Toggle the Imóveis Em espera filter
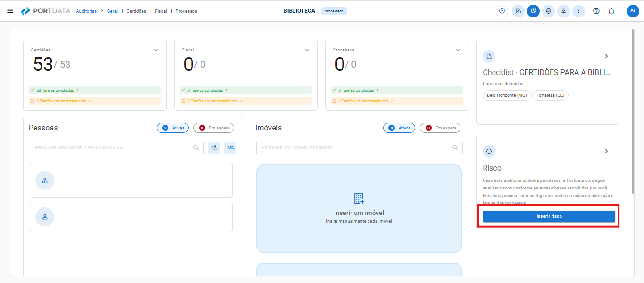This screenshot has height=283, width=644. coord(440,128)
